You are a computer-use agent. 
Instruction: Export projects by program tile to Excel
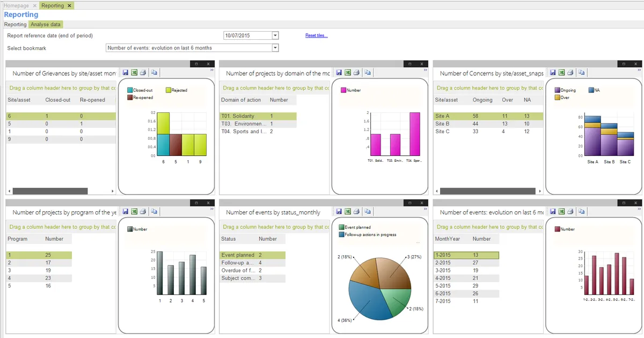coord(134,211)
